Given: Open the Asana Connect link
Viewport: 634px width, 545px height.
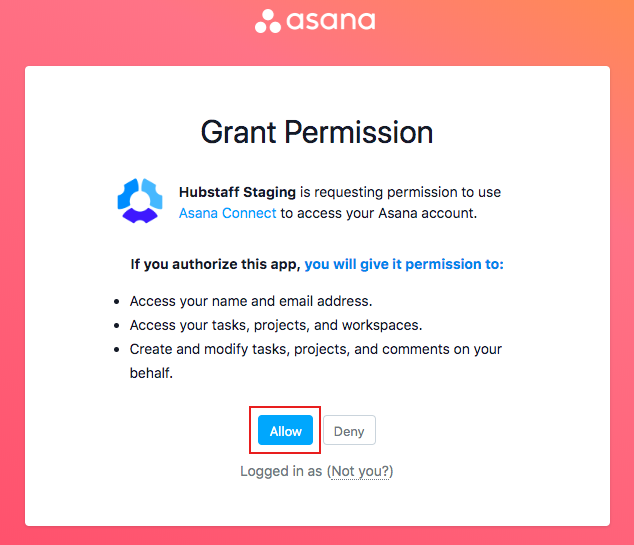Looking at the screenshot, I should (228, 213).
